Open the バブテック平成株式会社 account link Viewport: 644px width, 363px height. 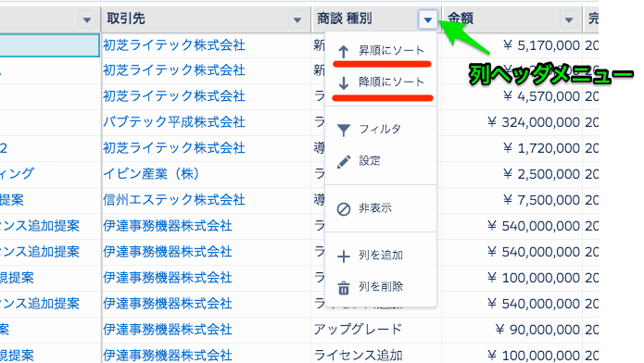coord(174,122)
